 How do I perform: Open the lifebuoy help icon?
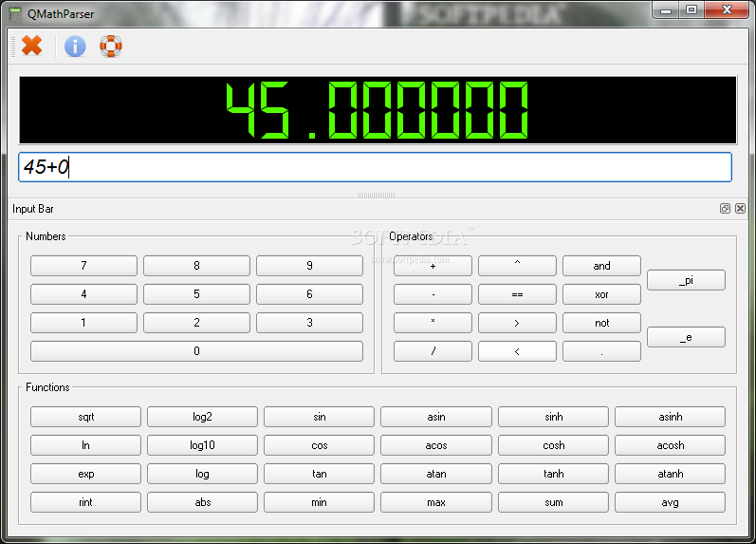pyautogui.click(x=111, y=47)
